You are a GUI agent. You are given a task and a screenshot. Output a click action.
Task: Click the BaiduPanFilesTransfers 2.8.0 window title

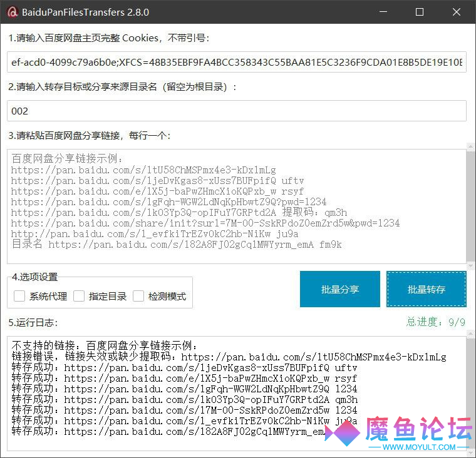[x=85, y=13]
